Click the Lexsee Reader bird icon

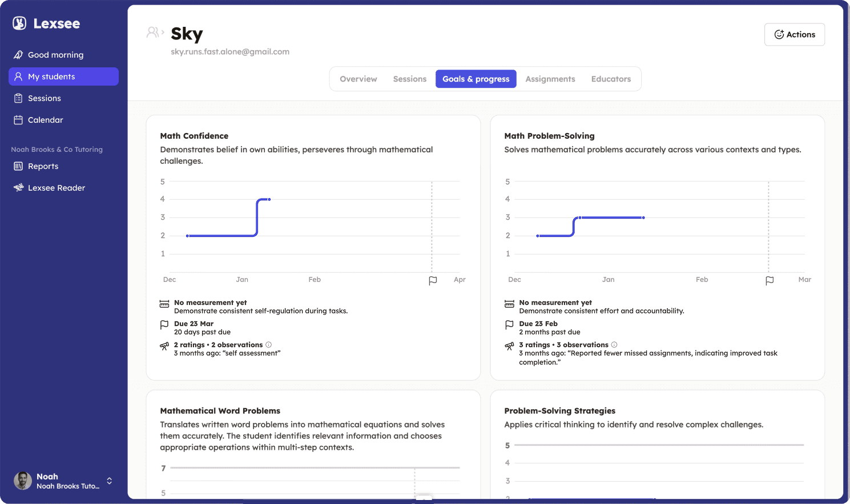point(18,188)
